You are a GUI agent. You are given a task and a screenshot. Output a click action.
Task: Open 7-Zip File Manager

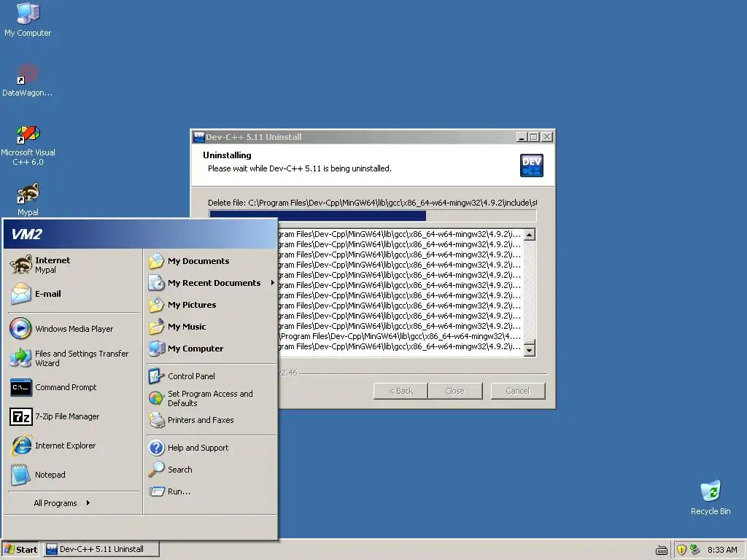73,416
